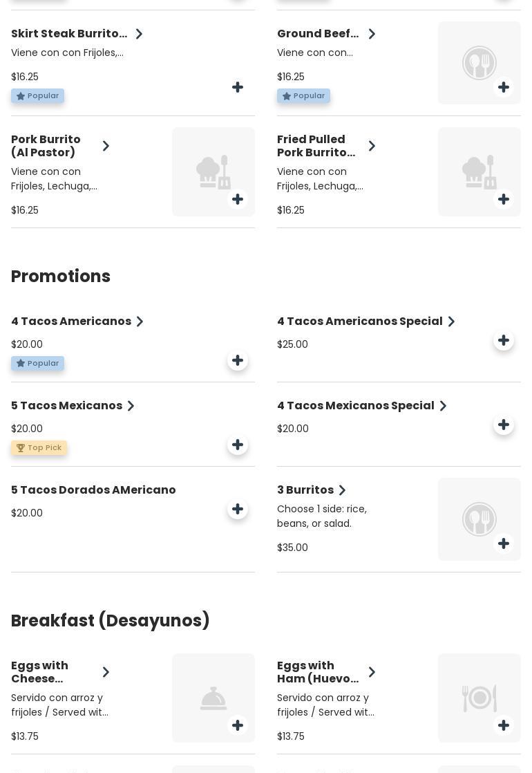Click Popular badge under 4 Tacos Americanos
The height and width of the screenshot is (773, 532).
click(x=37, y=364)
